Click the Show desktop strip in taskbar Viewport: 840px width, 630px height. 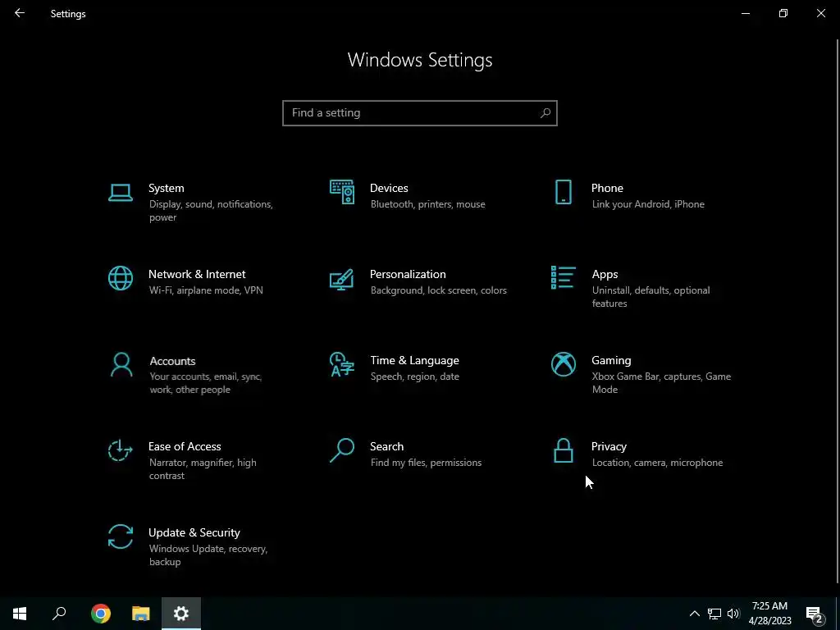pyautogui.click(x=838, y=614)
